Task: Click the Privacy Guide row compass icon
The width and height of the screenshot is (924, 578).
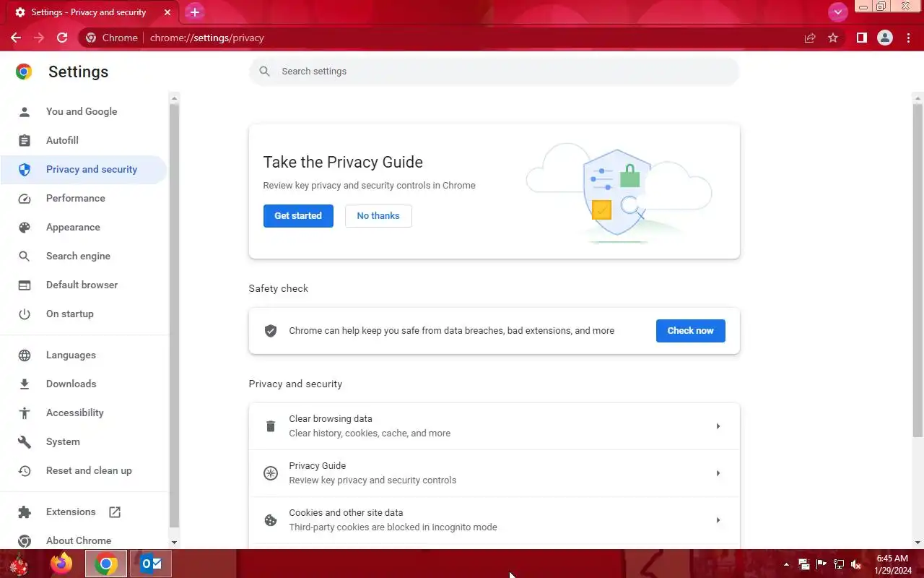Action: tap(271, 473)
